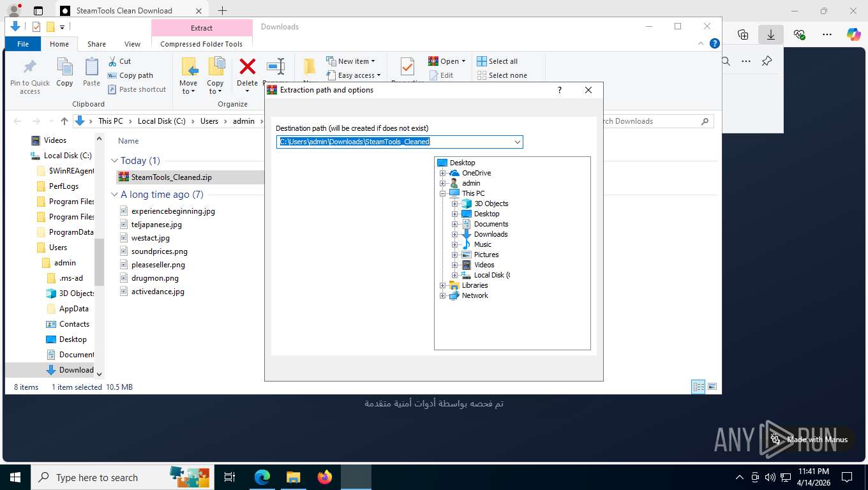Select Music in the dialog folder tree
The height and width of the screenshot is (490, 868).
(483, 244)
